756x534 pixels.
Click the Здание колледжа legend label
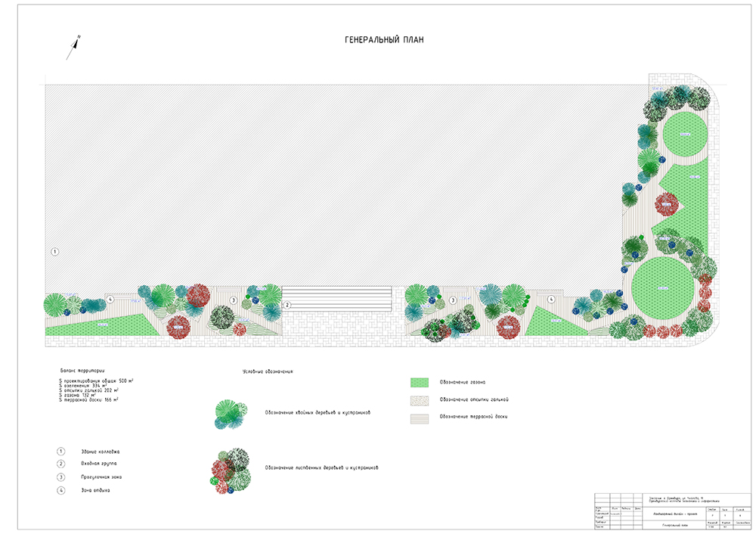tap(100, 451)
